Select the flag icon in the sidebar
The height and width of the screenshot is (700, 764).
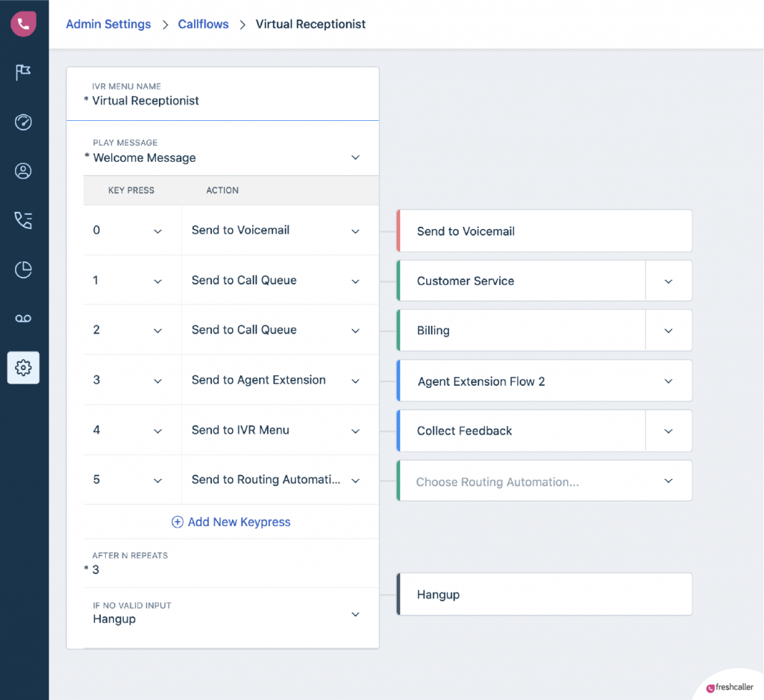click(23, 72)
